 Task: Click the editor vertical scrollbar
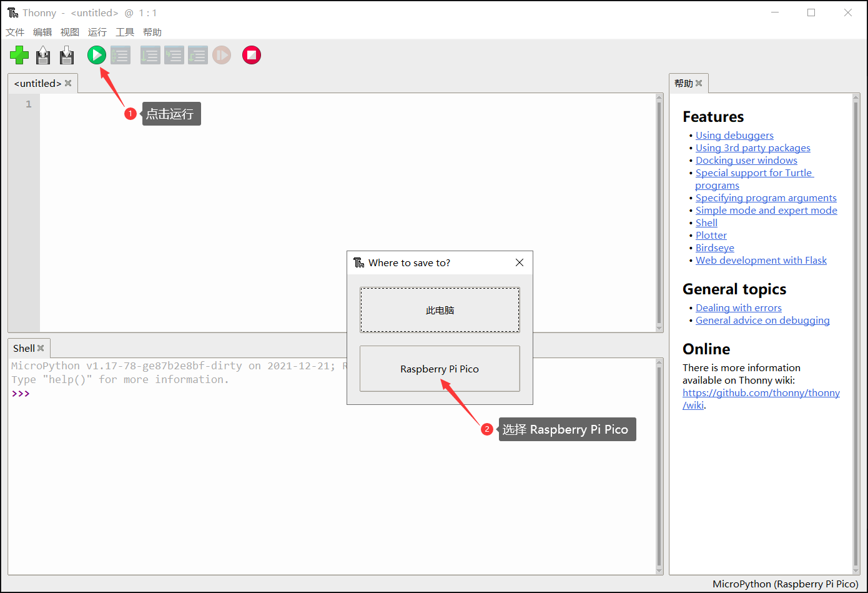click(659, 212)
